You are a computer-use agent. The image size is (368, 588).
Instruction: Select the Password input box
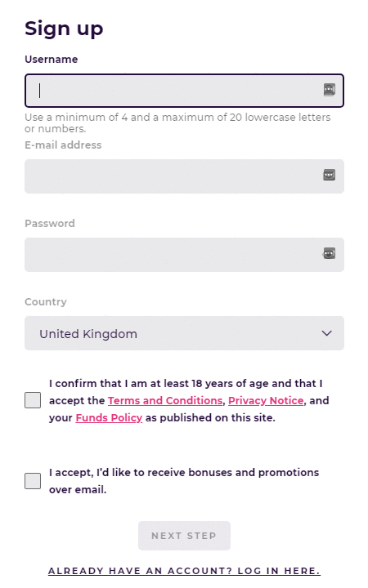[x=184, y=255]
